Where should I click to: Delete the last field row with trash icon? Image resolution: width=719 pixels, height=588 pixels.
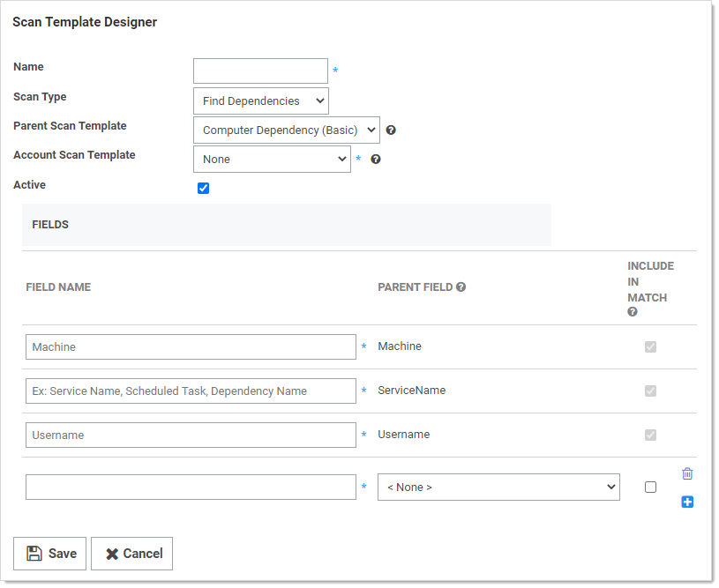tap(687, 473)
